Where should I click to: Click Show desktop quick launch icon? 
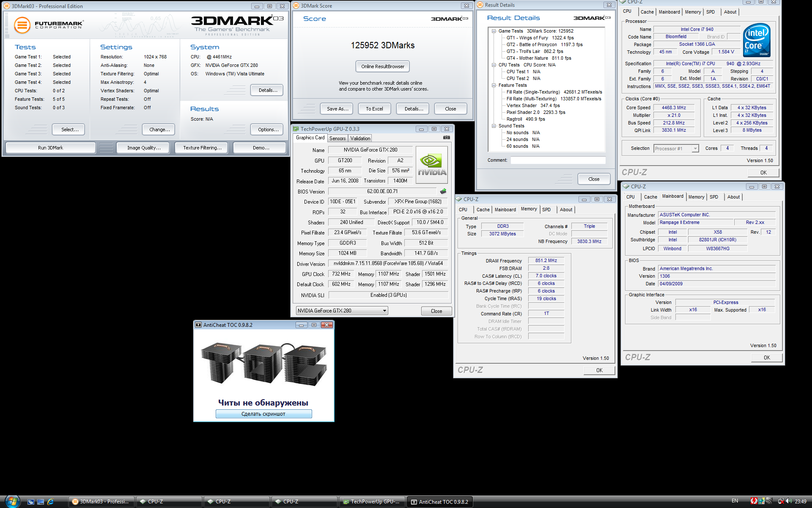[41, 502]
